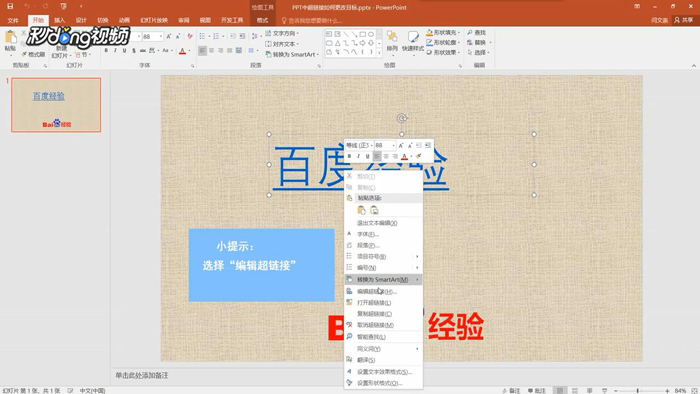
Task: Select align right in ribbon paragraph group
Action: [x=221, y=50]
